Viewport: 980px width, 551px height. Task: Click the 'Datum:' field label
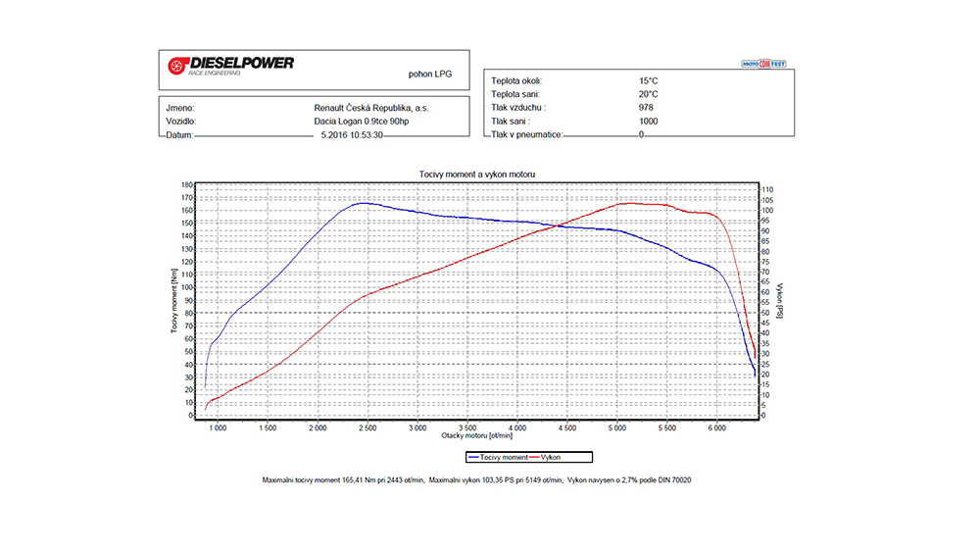pyautogui.click(x=179, y=135)
